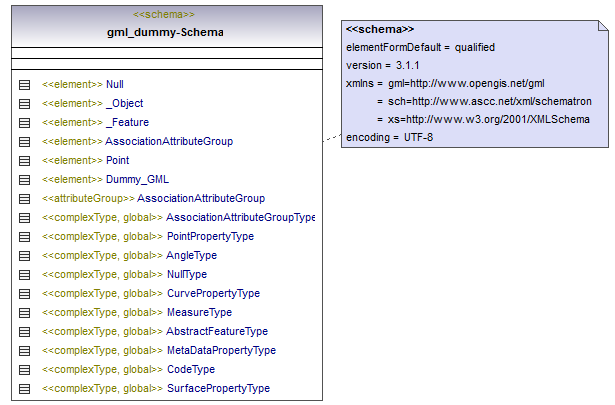Click the icon beside CurvePropertyType

tap(25, 294)
